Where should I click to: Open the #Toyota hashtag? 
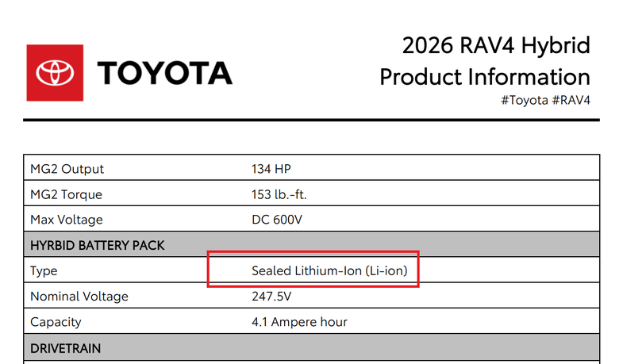[x=525, y=100]
